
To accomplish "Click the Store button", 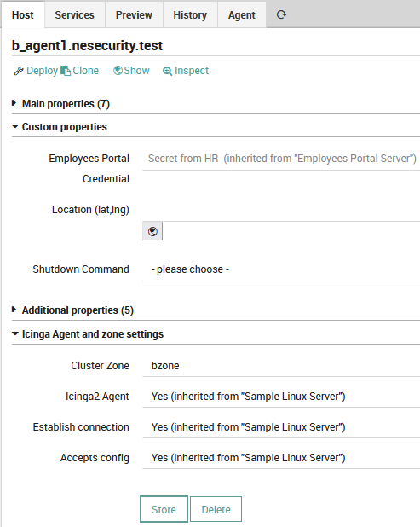I will pos(164,509).
